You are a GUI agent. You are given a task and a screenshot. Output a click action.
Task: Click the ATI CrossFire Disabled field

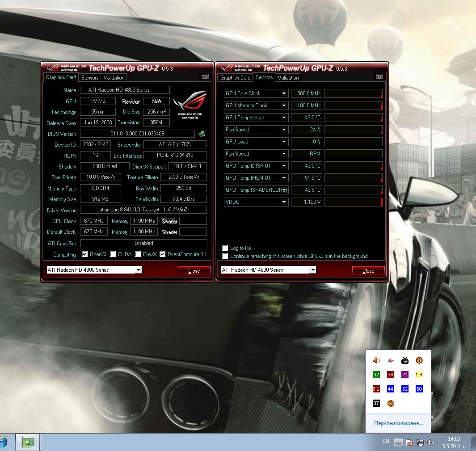(144, 243)
